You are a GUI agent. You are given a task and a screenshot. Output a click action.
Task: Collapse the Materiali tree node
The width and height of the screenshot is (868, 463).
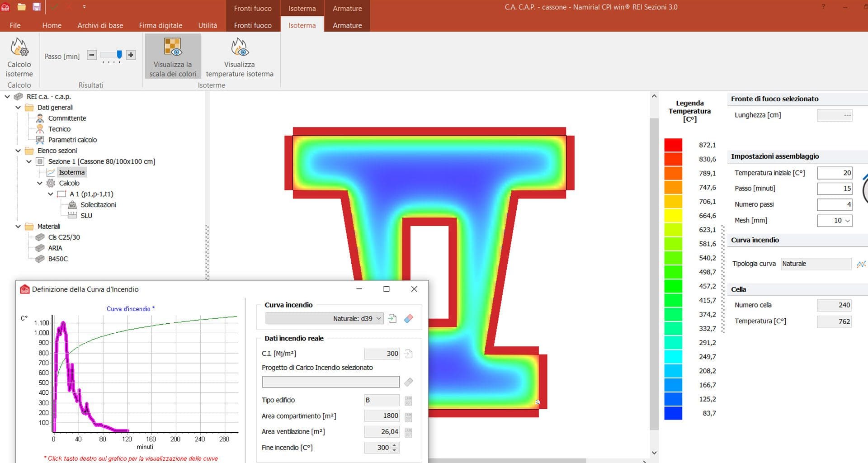(x=18, y=226)
